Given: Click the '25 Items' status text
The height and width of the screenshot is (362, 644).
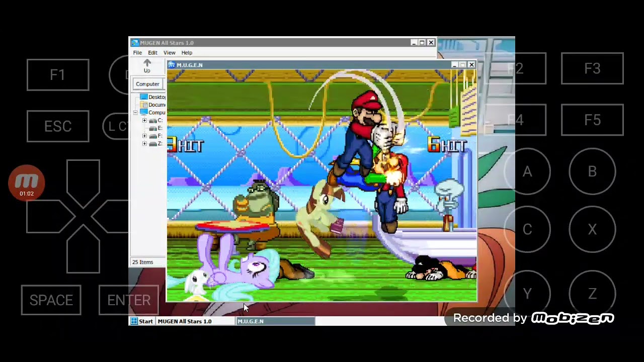Looking at the screenshot, I should pos(142,262).
